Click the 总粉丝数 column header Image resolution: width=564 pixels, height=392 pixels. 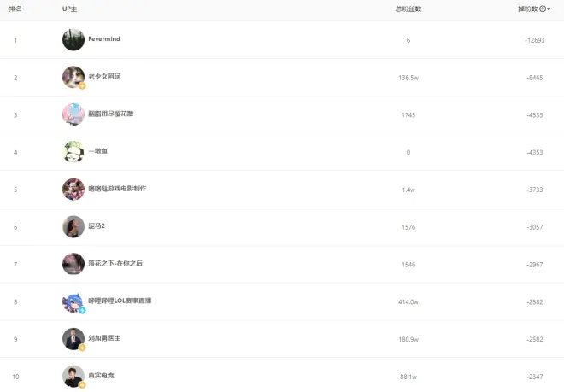[408, 9]
